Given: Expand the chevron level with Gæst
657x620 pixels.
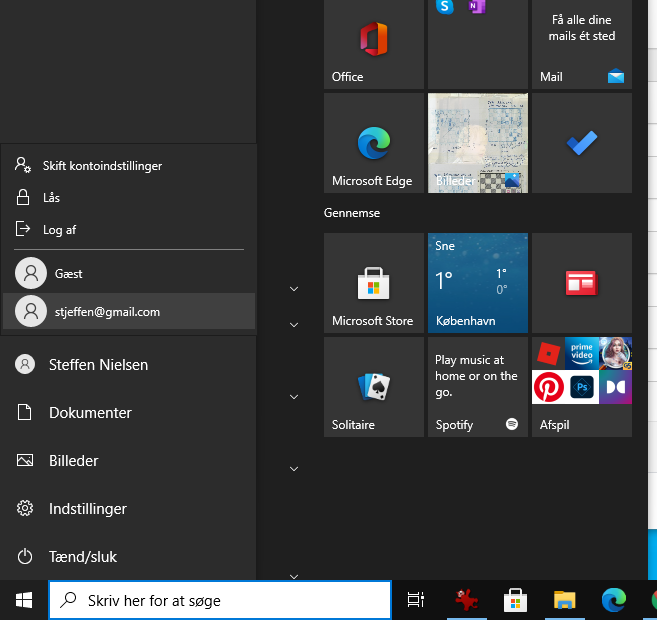Looking at the screenshot, I should (294, 289).
